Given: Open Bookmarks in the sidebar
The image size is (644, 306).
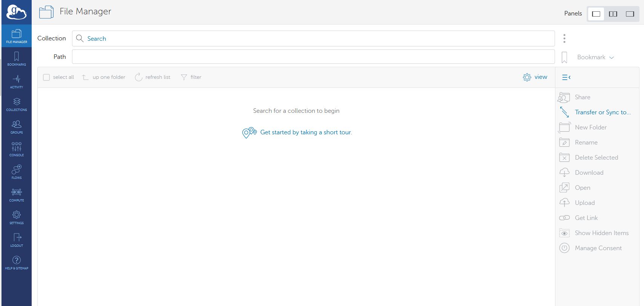Looking at the screenshot, I should [x=17, y=59].
